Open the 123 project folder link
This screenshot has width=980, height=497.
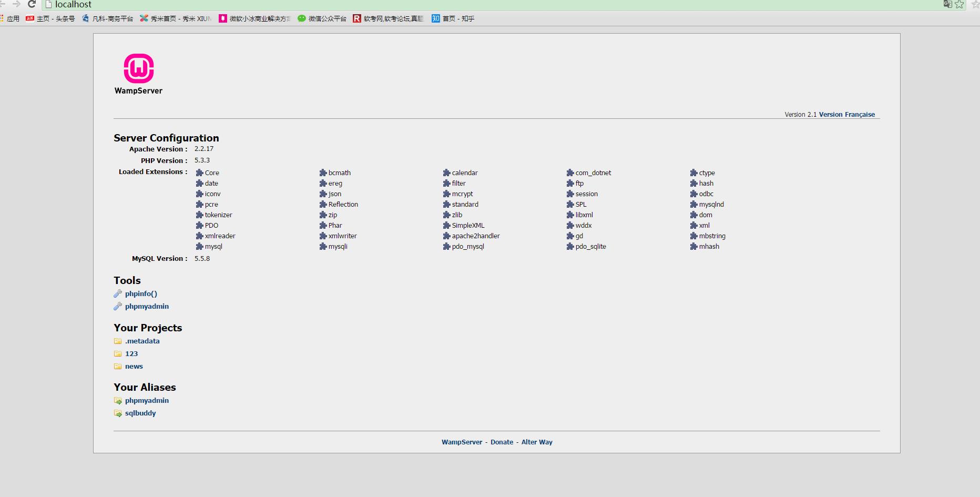(131, 354)
